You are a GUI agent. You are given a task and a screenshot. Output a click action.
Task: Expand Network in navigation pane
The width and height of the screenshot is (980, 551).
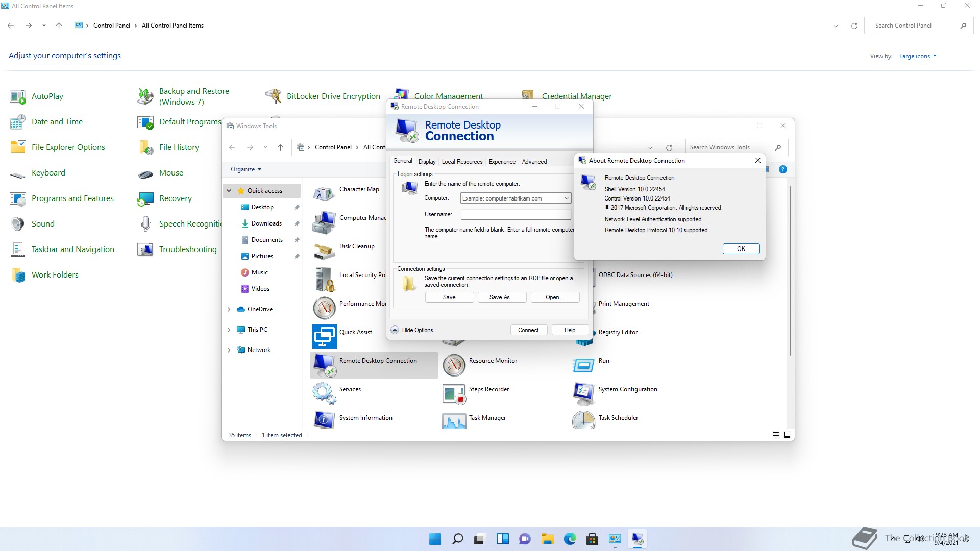(x=229, y=350)
